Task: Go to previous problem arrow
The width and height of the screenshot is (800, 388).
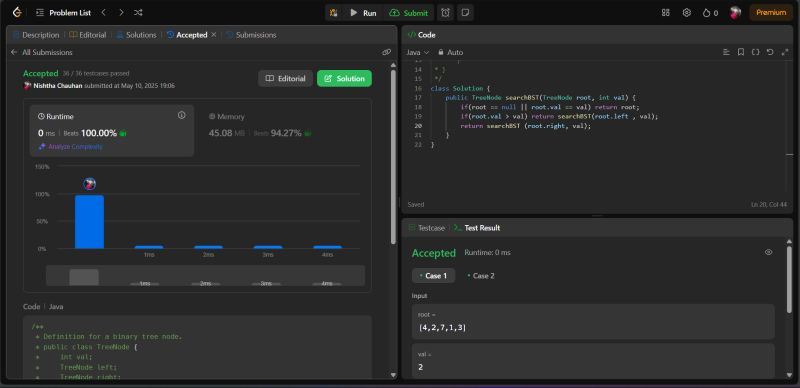Action: 104,12
